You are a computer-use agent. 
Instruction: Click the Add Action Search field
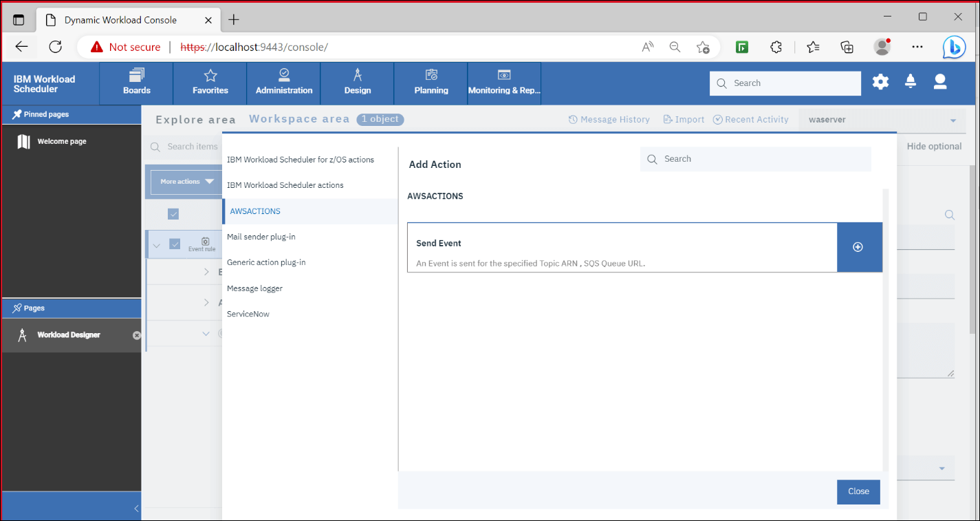[x=756, y=159]
